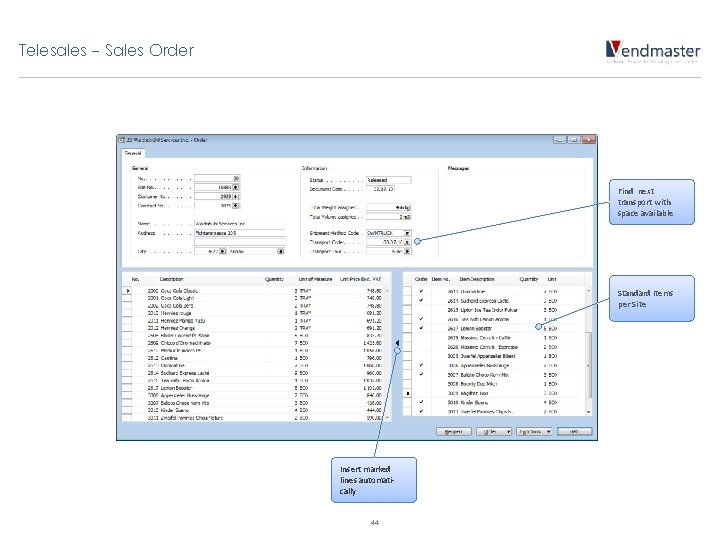The height and width of the screenshot is (540, 720).
Task: Toggle the Order check for item 3011
Action: tap(421, 411)
